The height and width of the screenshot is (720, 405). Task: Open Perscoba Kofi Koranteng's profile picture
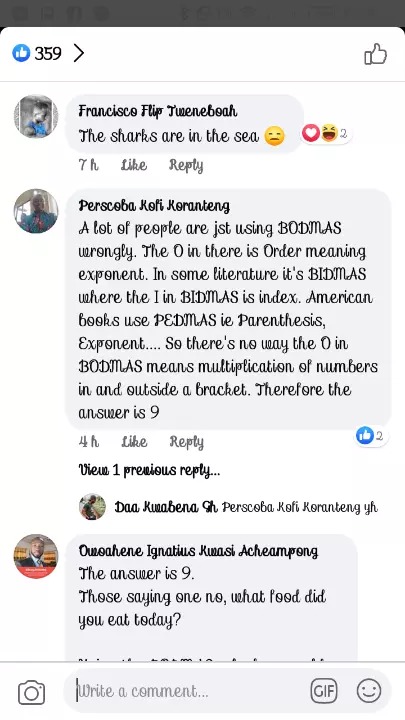click(x=36, y=211)
